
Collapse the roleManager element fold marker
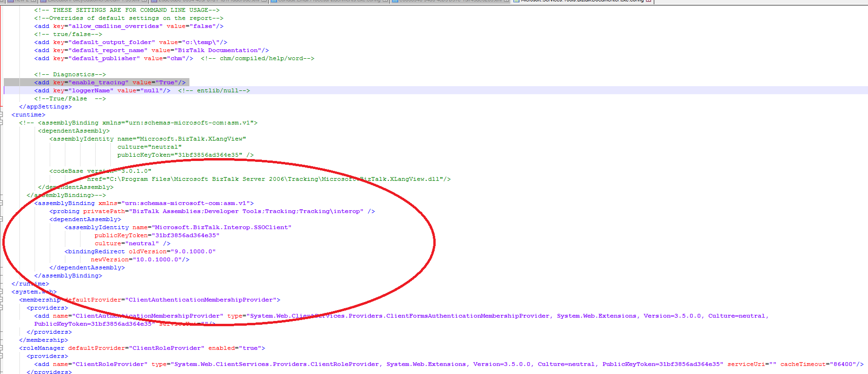coord(1,348)
